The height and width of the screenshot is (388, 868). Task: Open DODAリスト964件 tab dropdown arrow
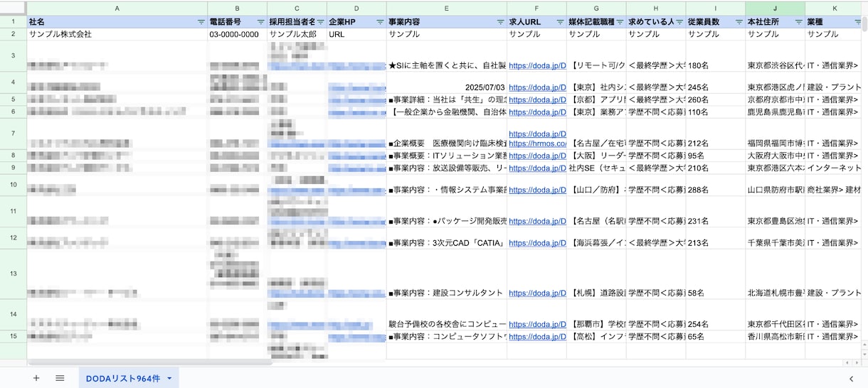click(169, 378)
